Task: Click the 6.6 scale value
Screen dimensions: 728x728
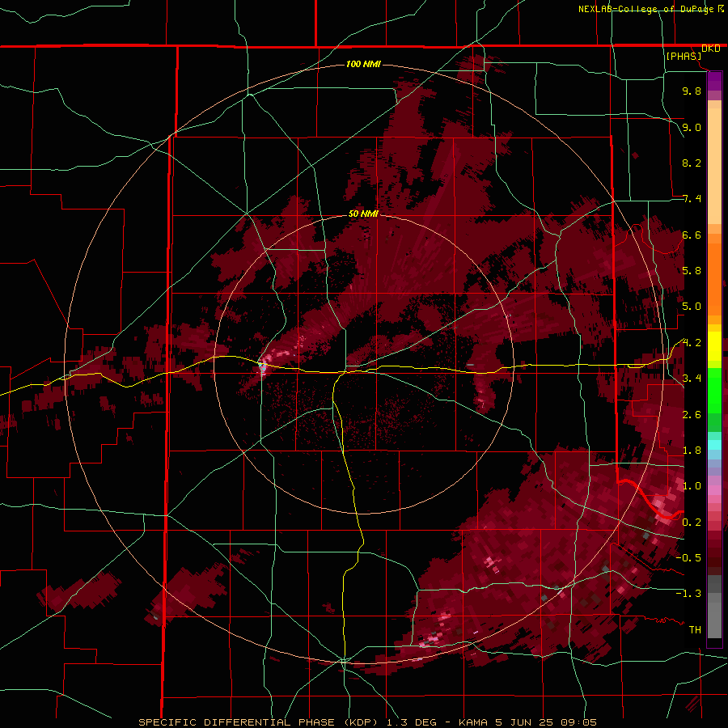Action: click(x=692, y=235)
